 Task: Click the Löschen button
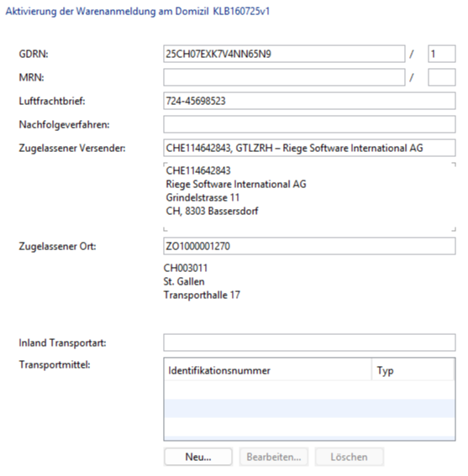coord(349,457)
